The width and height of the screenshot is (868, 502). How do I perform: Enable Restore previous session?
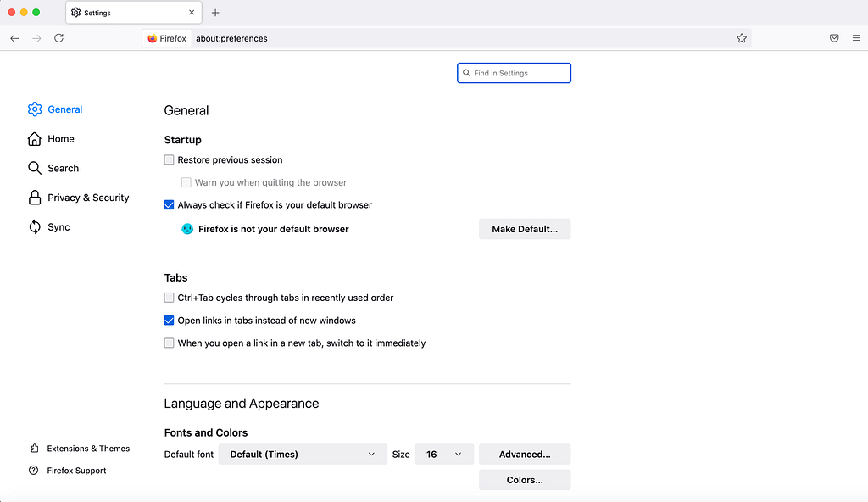(169, 159)
